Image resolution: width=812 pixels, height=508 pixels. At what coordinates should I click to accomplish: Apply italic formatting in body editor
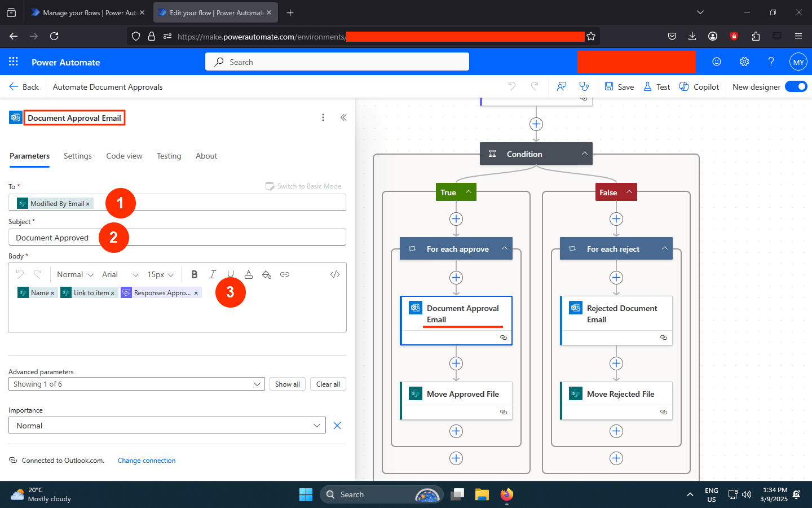click(213, 274)
